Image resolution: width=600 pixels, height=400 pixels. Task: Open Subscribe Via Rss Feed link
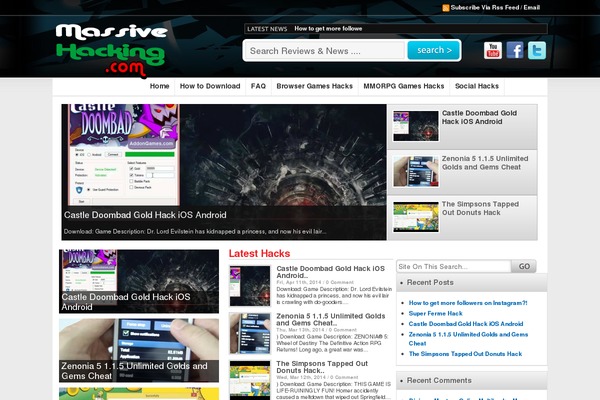click(485, 7)
